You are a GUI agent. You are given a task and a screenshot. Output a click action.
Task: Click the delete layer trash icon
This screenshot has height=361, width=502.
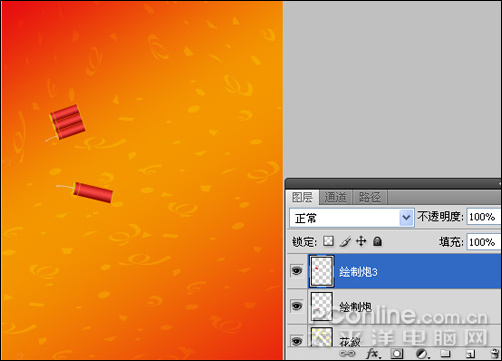pyautogui.click(x=495, y=354)
